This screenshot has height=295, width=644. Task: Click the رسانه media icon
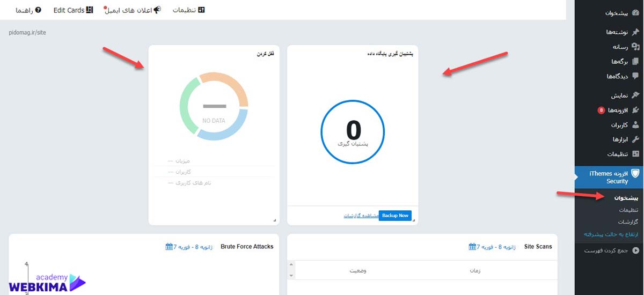(x=636, y=47)
